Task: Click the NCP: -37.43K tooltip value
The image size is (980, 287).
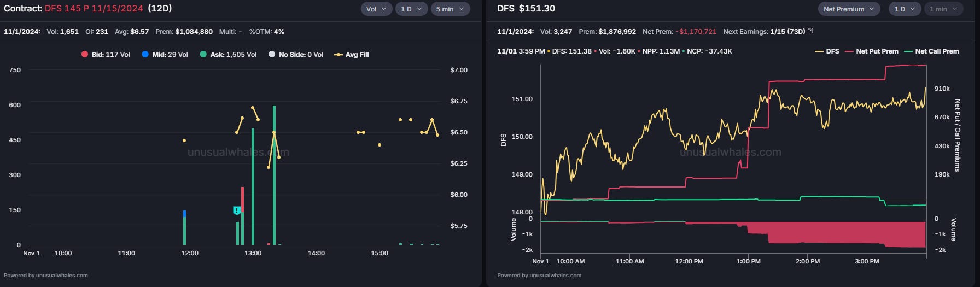Action: tap(709, 51)
